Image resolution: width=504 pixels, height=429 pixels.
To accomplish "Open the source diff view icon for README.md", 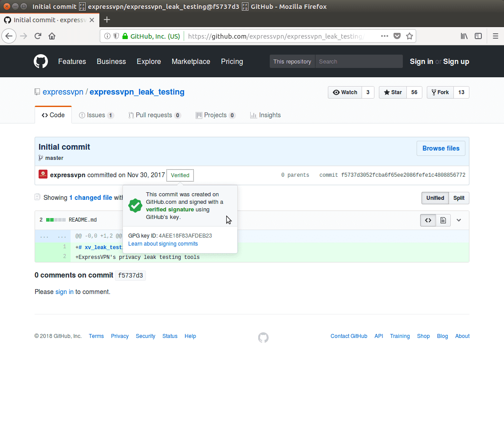I will pyautogui.click(x=428, y=220).
